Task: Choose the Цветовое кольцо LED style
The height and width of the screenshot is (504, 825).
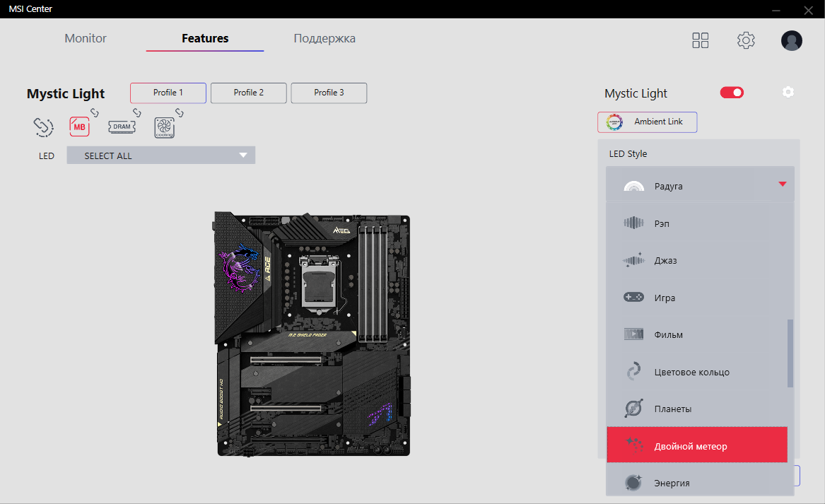Action: (x=696, y=372)
